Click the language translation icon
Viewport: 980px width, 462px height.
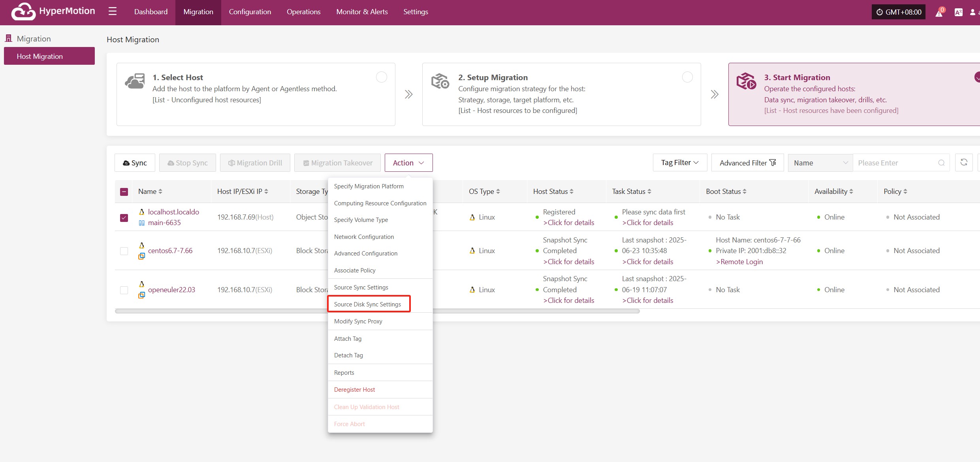pos(959,12)
